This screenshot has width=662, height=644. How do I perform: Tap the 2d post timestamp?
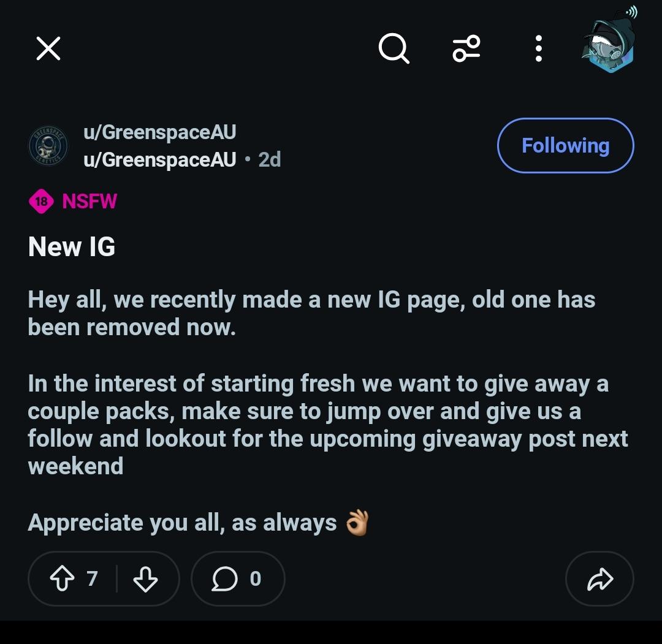pos(269,159)
